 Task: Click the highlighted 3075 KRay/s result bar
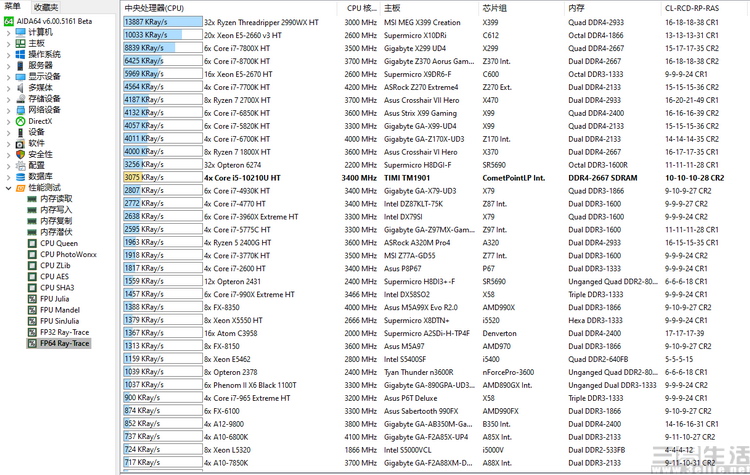(x=163, y=177)
